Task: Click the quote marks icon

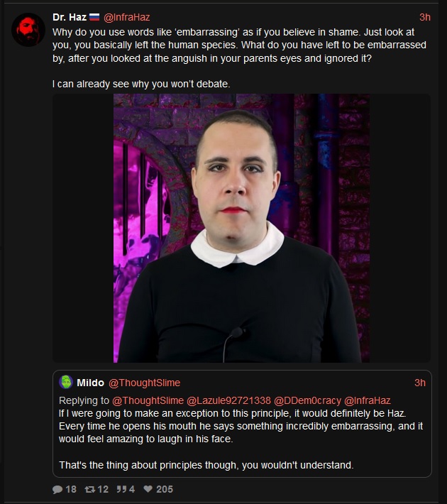Action: click(121, 489)
